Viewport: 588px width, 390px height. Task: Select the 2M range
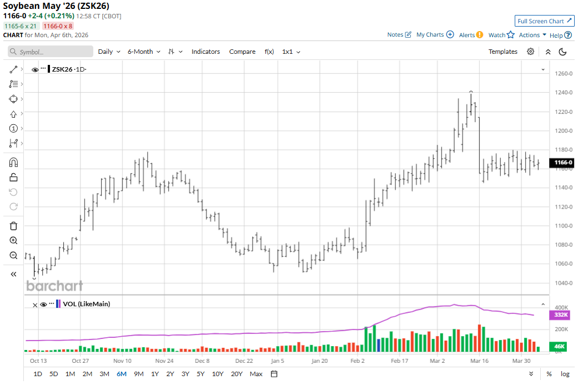coord(87,374)
